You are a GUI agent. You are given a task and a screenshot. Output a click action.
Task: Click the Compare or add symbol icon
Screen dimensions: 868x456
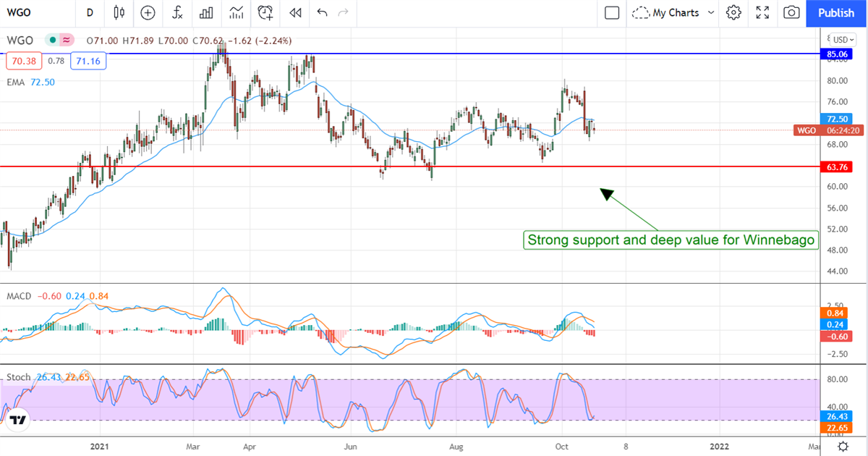pyautogui.click(x=148, y=12)
